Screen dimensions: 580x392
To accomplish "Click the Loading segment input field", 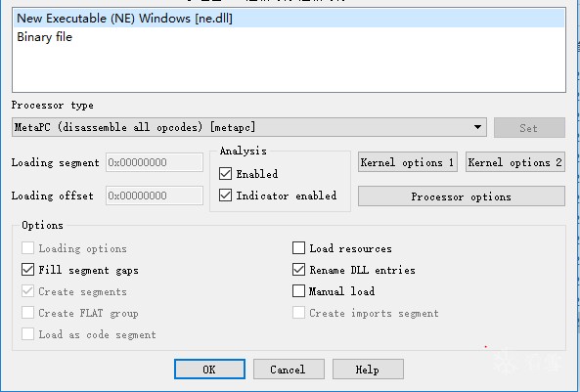I will [155, 162].
